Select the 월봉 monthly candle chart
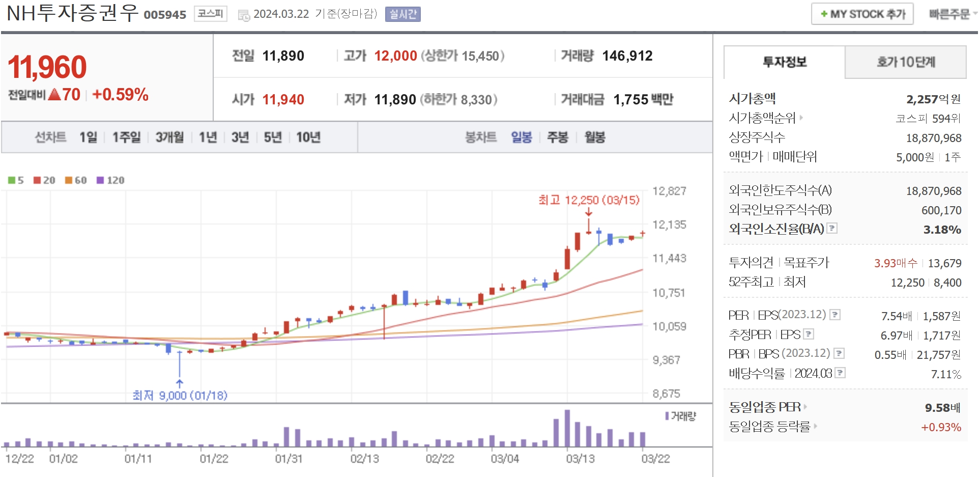Viewport: 980px width, 477px height. pyautogui.click(x=595, y=137)
